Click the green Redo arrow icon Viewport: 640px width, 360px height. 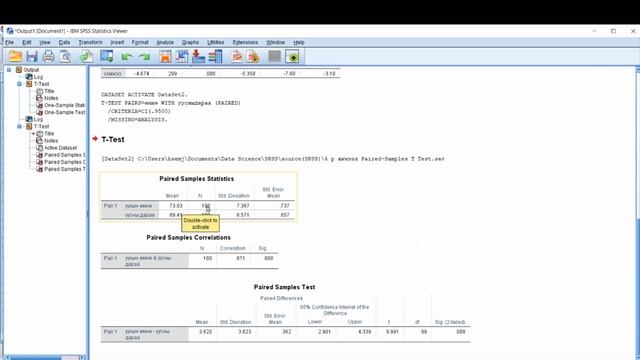click(144, 56)
